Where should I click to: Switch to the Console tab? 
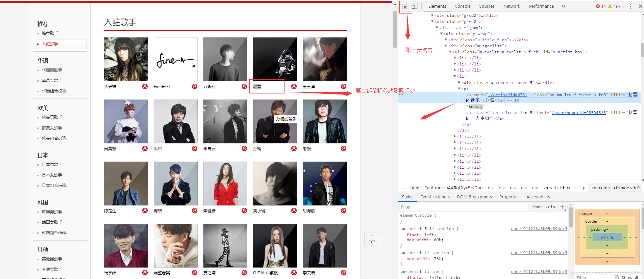(x=463, y=6)
